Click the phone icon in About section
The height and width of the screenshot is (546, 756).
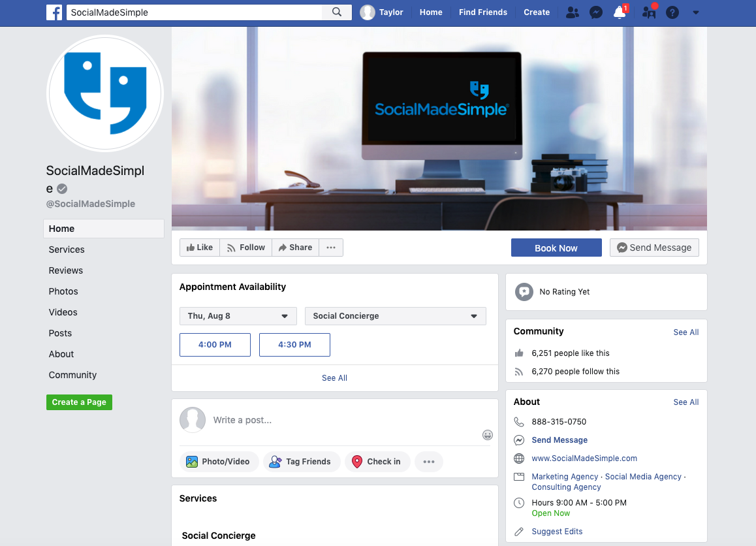(519, 421)
